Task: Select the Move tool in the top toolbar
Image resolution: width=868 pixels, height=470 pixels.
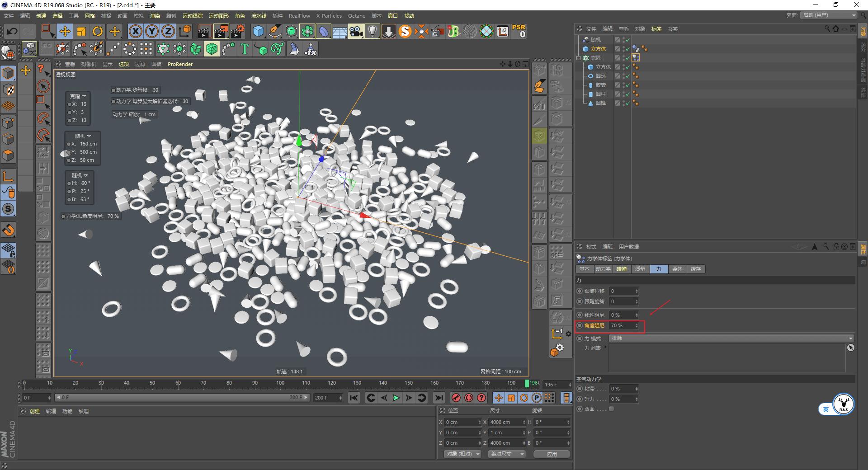Action: 65,31
